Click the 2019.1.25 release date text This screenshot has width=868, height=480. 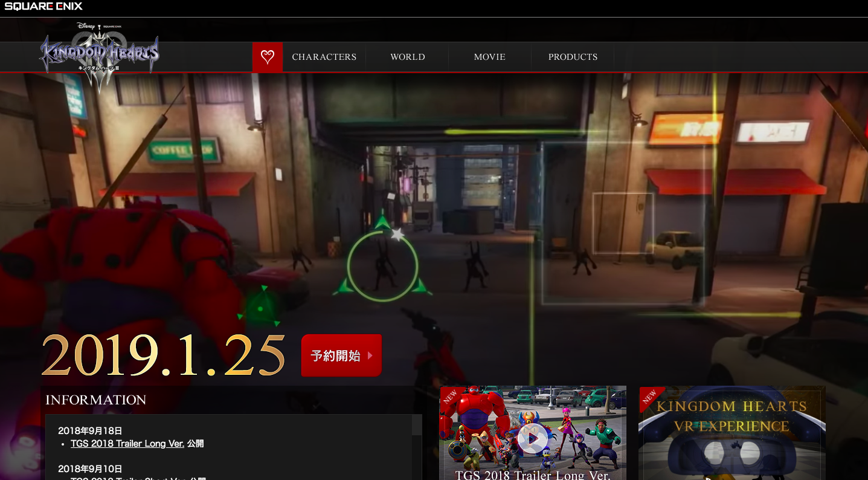tap(163, 355)
